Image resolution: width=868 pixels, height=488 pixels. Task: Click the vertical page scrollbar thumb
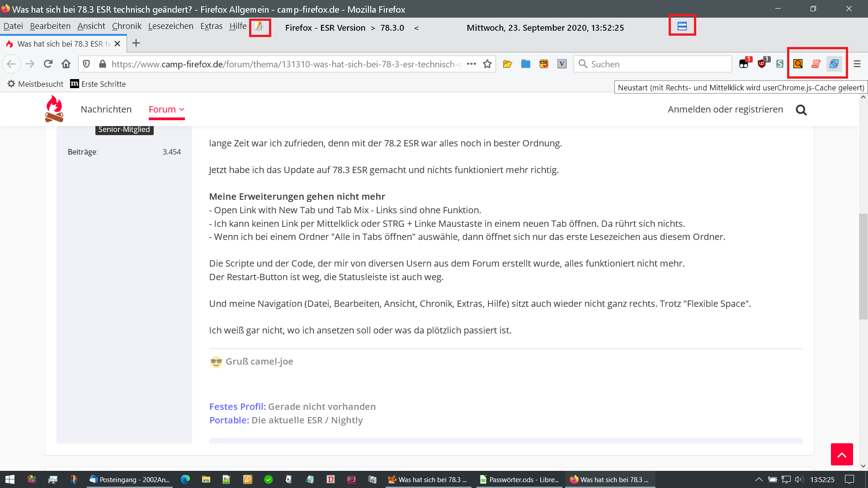[x=863, y=267]
